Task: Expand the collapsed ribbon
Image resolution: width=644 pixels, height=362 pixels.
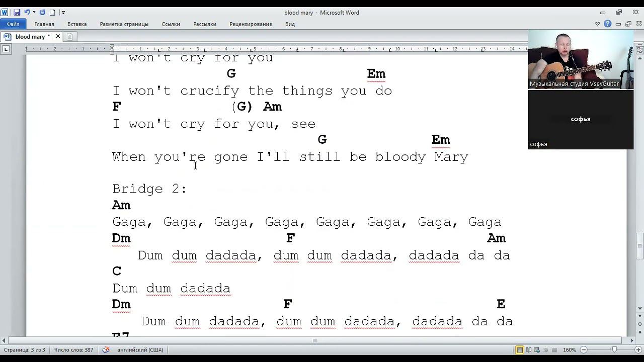Action: [598, 24]
